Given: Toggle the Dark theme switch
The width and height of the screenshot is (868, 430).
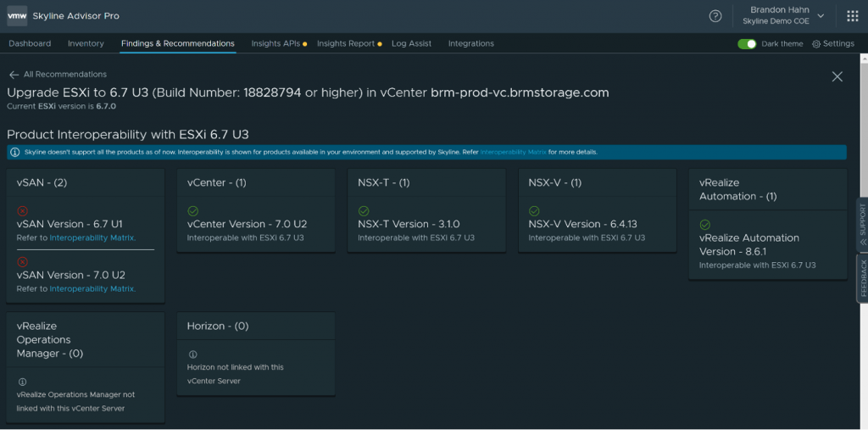Looking at the screenshot, I should pos(747,44).
